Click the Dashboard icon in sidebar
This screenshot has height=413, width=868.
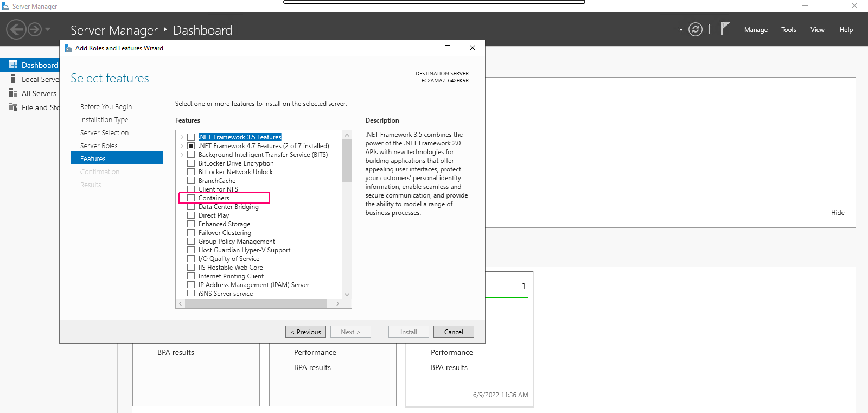pos(13,65)
